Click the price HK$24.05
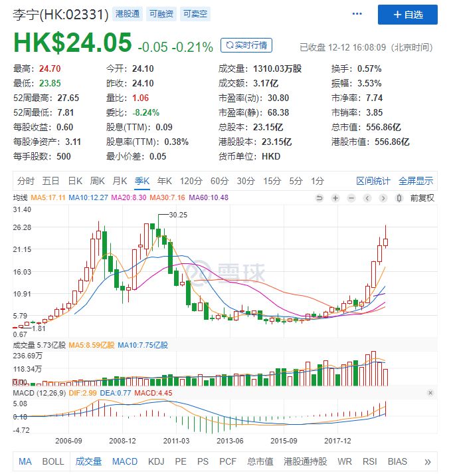This screenshot has height=476, width=451. (72, 43)
